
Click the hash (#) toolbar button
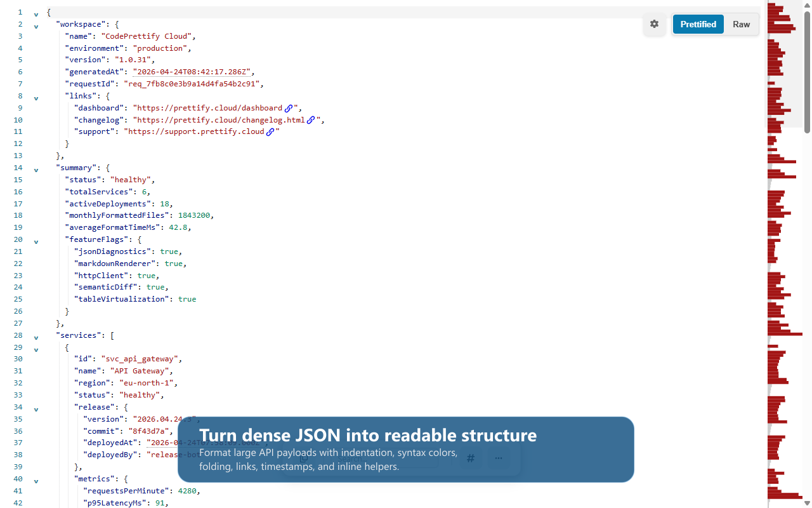pos(471,458)
